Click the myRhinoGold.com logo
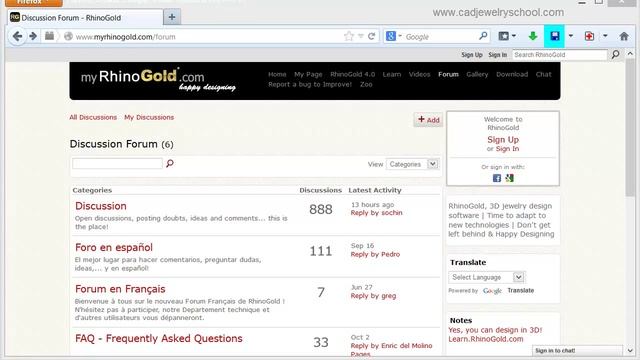 pyautogui.click(x=158, y=80)
